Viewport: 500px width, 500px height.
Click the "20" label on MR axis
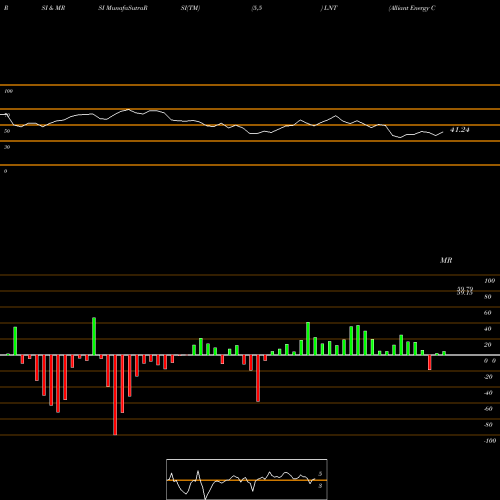coord(487,345)
